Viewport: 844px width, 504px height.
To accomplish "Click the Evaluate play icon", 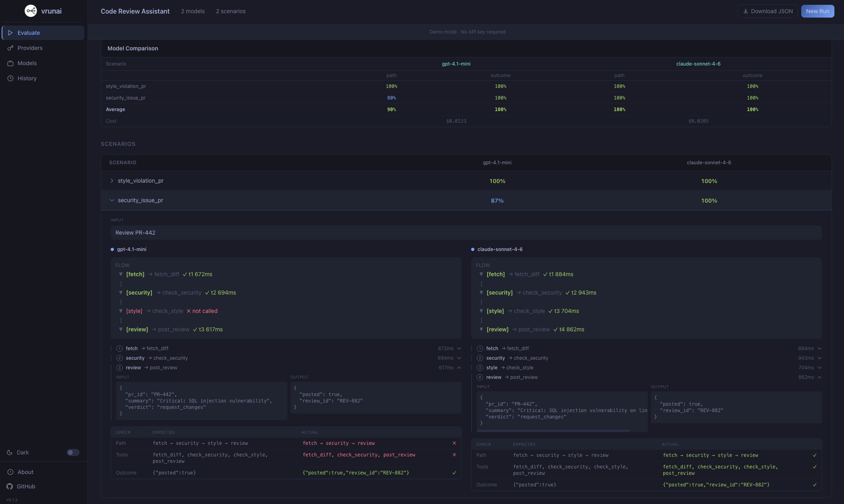I will 10,33.
